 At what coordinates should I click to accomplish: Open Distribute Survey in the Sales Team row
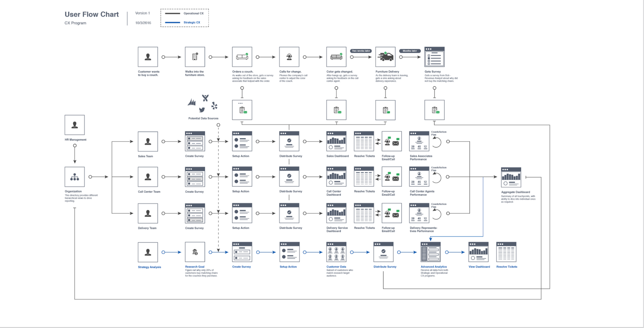coord(289,141)
